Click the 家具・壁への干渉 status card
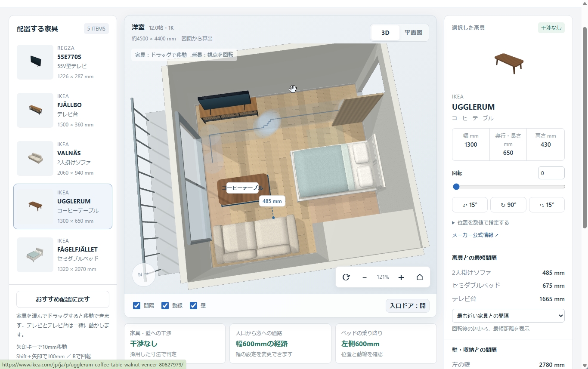Screen dimensions: 588x369 pos(175,344)
